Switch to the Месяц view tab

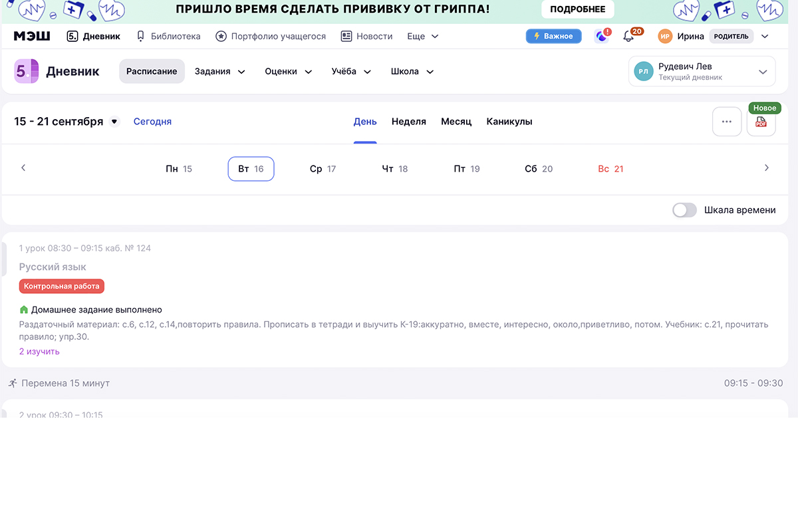[x=456, y=122]
